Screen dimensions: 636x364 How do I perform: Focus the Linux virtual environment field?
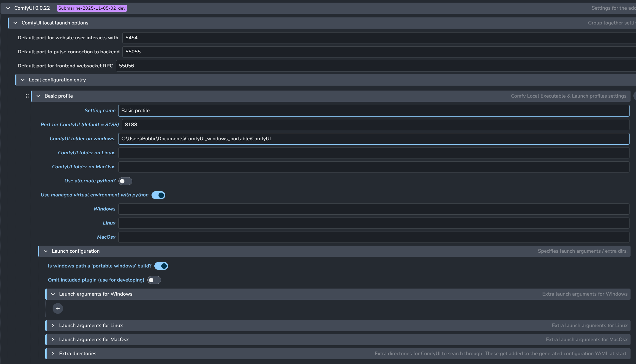tap(374, 223)
